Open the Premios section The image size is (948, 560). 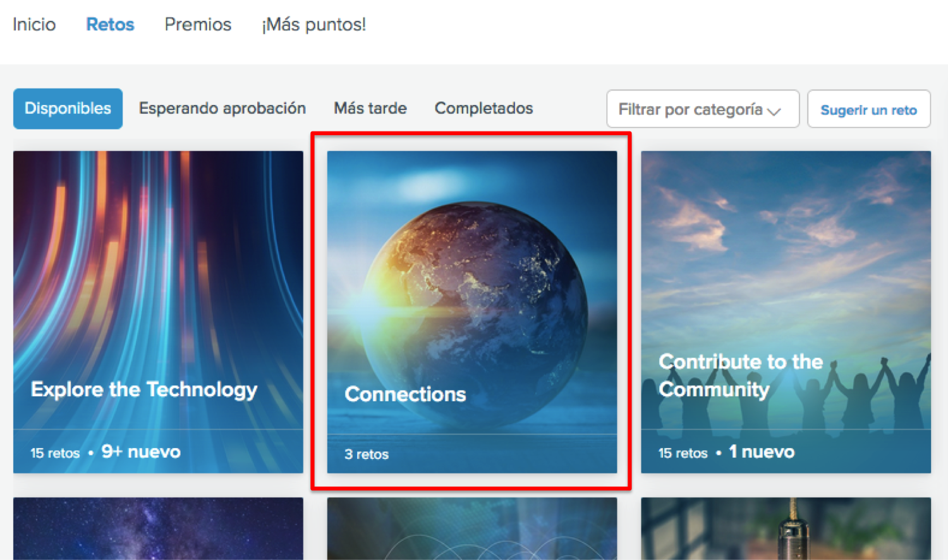(x=198, y=25)
